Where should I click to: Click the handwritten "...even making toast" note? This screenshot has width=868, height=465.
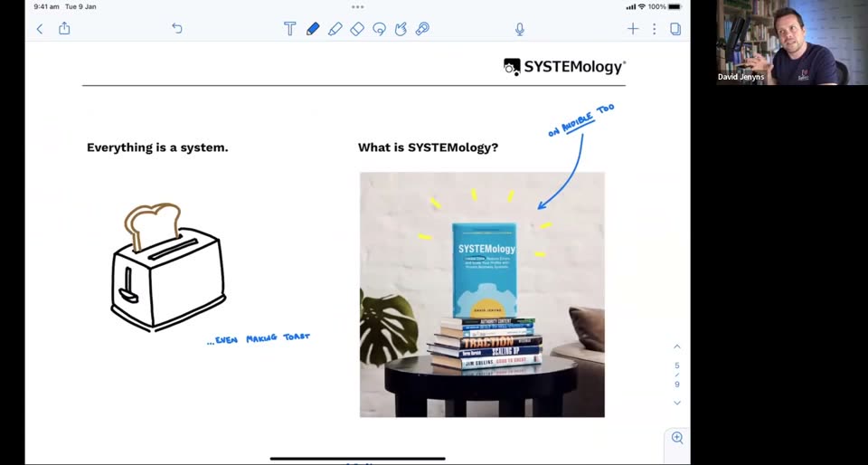click(x=259, y=338)
